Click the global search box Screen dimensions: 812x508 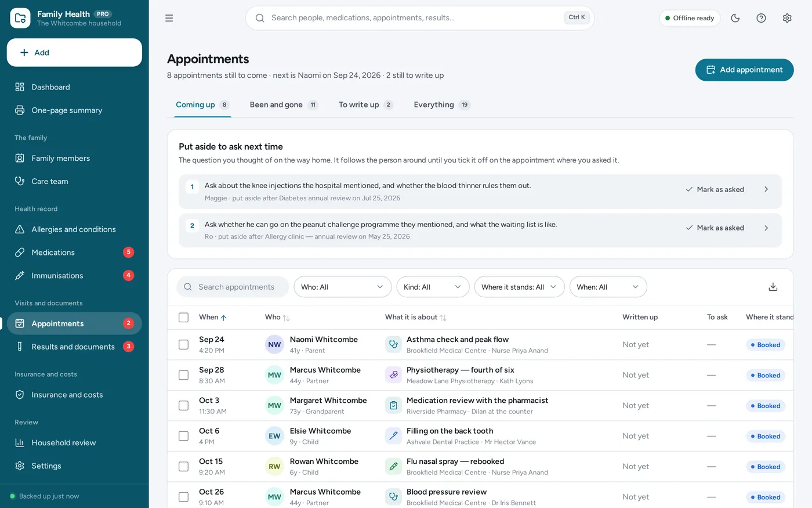click(420, 18)
